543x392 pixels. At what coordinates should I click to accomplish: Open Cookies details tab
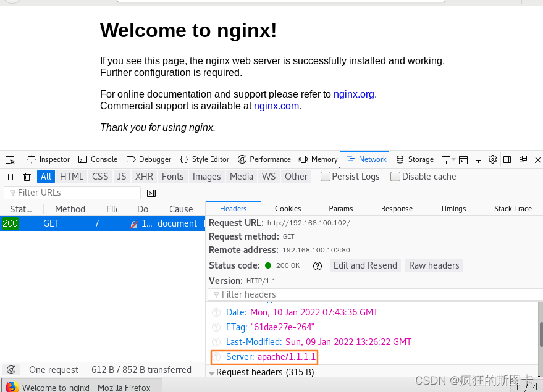pos(288,209)
